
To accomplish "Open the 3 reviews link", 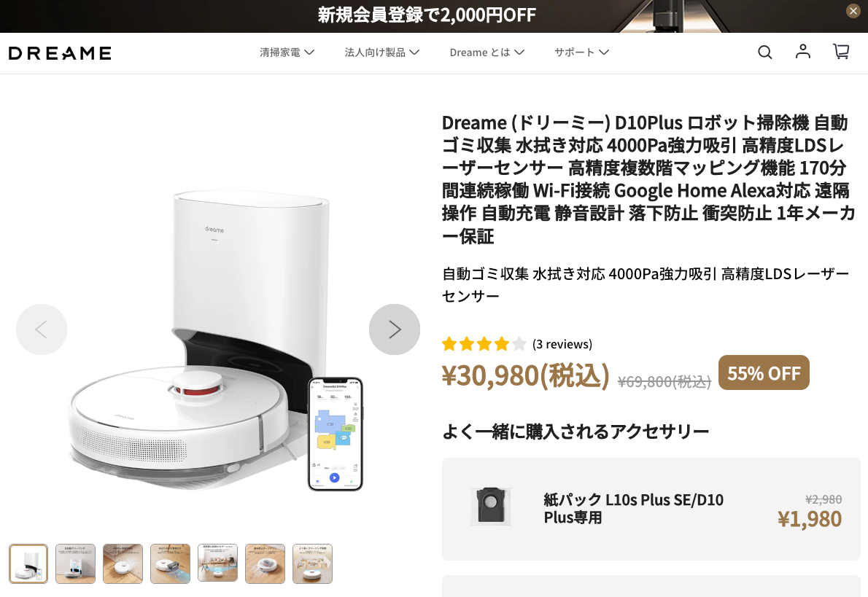I will pos(562,344).
